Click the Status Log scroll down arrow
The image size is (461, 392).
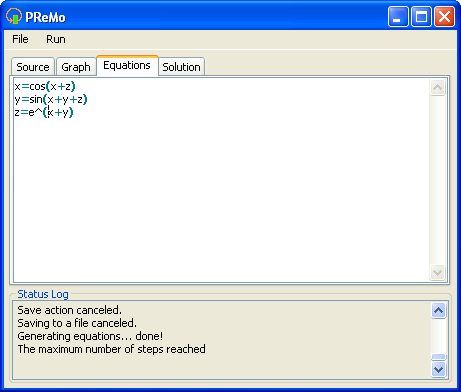[438, 369]
